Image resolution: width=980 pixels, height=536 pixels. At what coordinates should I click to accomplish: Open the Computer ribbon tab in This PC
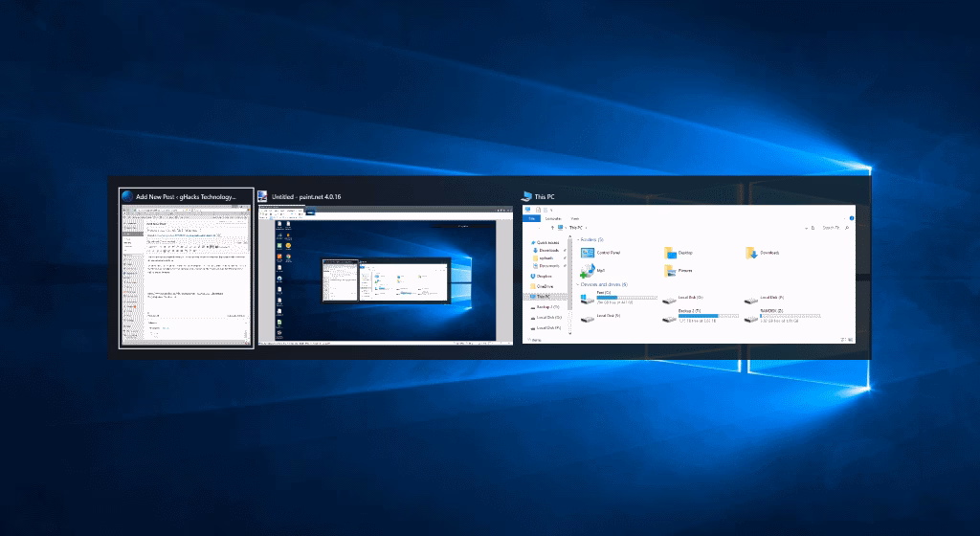tap(553, 218)
